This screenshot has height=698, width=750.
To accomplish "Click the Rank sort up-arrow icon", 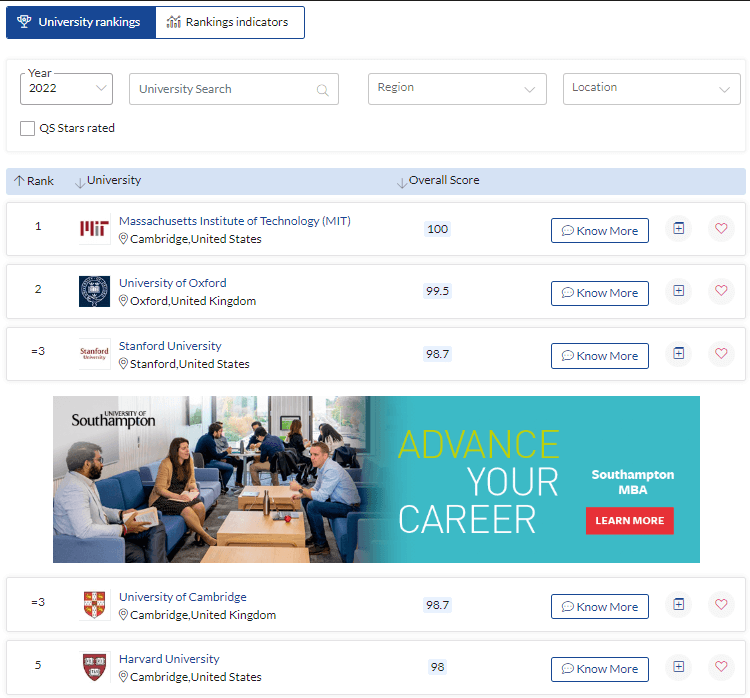I will point(19,181).
